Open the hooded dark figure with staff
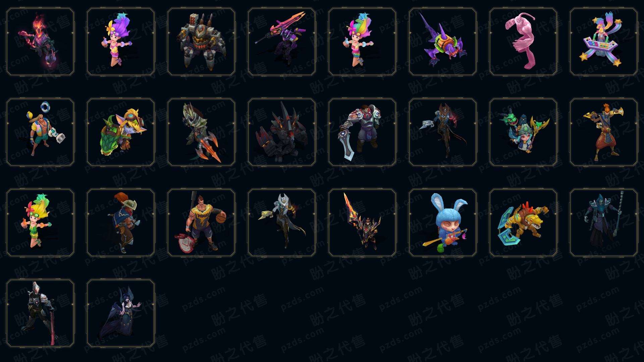This screenshot has width=644, height=362. pyautogui.click(x=604, y=223)
